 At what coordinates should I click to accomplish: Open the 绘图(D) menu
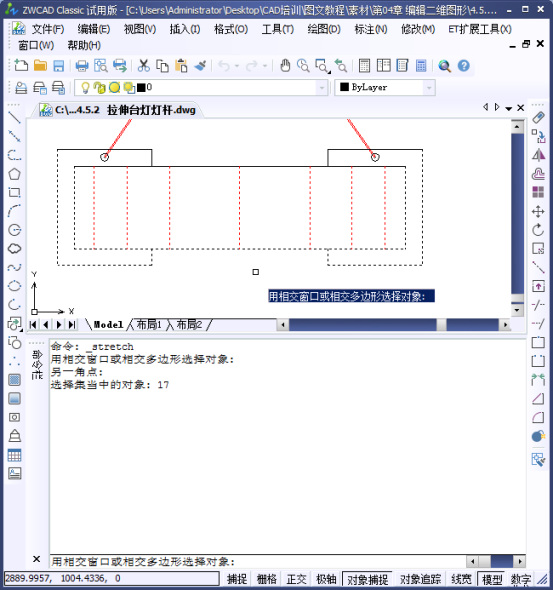[324, 29]
